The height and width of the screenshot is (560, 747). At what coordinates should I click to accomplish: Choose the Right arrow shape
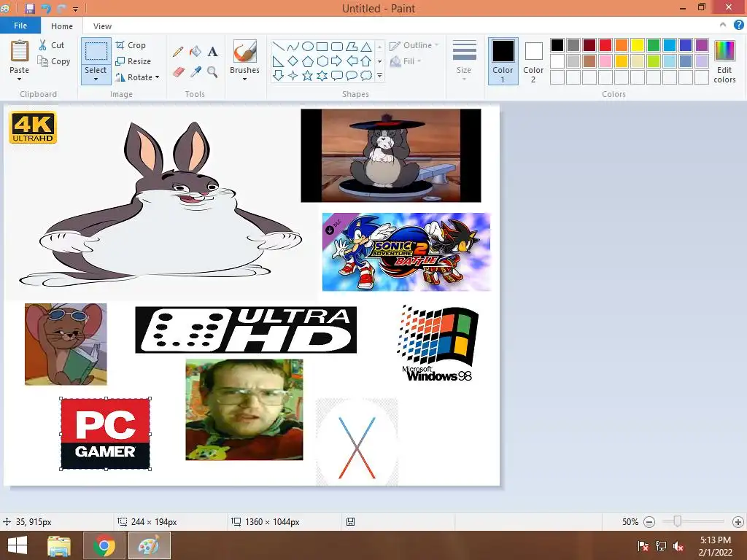click(x=337, y=61)
